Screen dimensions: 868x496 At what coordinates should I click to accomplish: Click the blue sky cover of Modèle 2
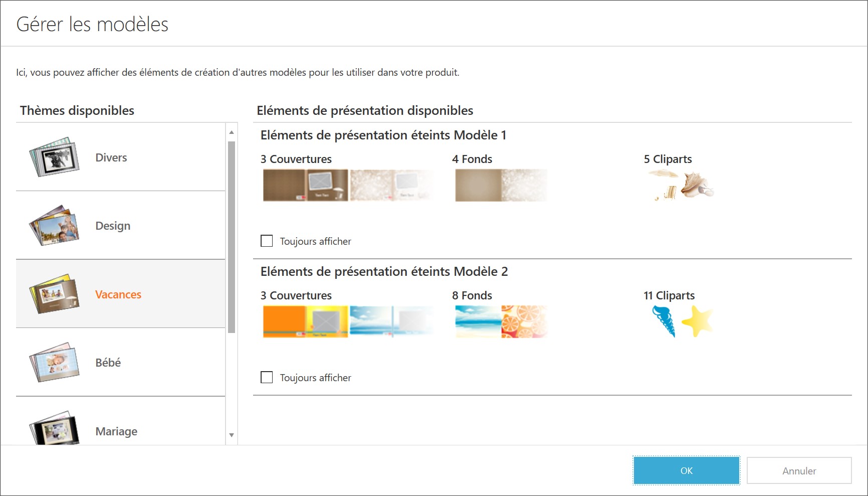[392, 321]
